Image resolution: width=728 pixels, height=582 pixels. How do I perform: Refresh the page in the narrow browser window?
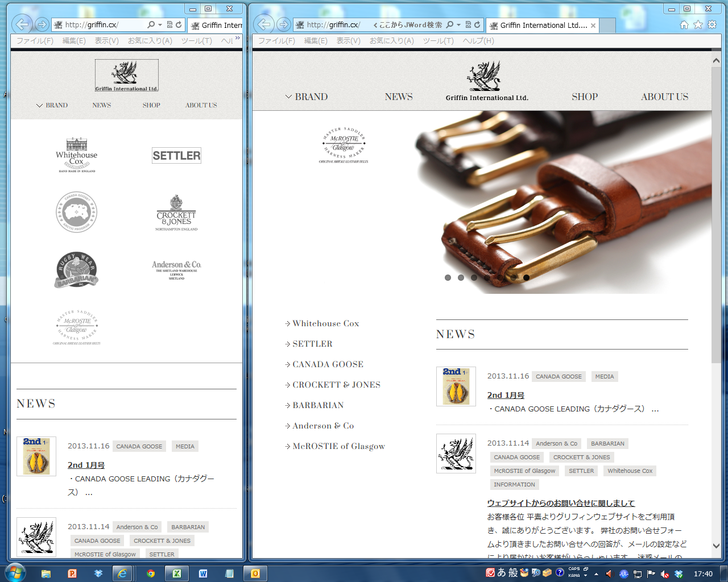[x=179, y=24]
